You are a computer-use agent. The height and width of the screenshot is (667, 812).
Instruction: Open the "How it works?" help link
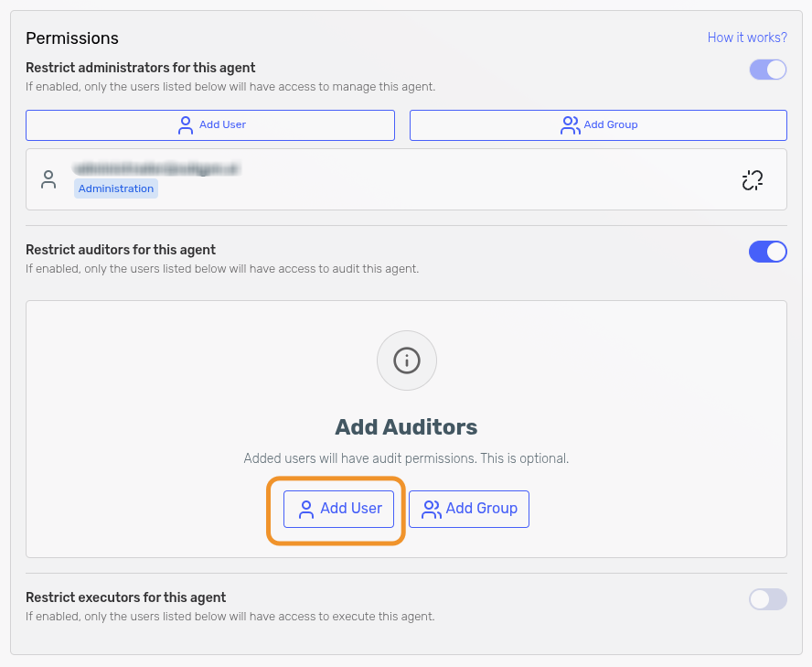746,38
